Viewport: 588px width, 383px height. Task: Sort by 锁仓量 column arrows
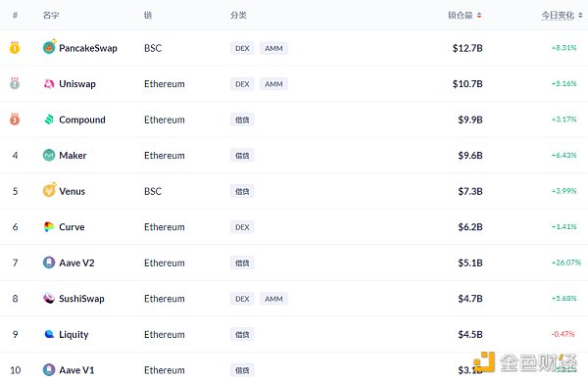click(479, 16)
